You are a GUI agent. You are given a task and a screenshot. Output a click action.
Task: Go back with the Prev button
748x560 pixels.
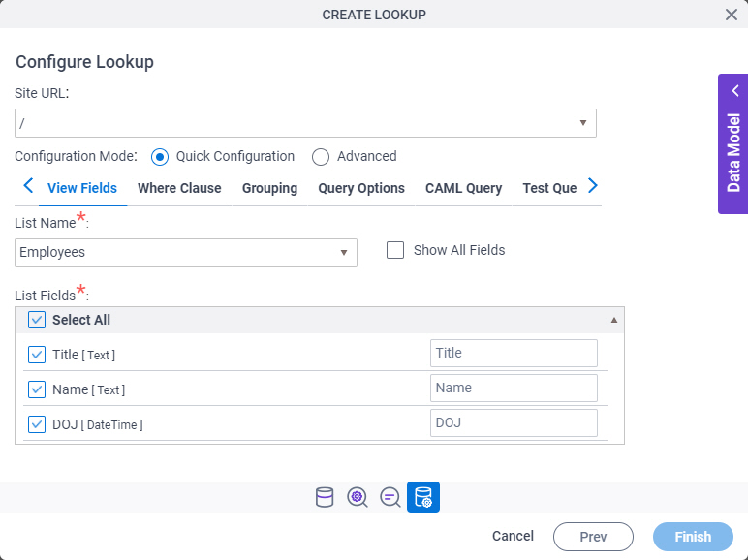click(593, 537)
